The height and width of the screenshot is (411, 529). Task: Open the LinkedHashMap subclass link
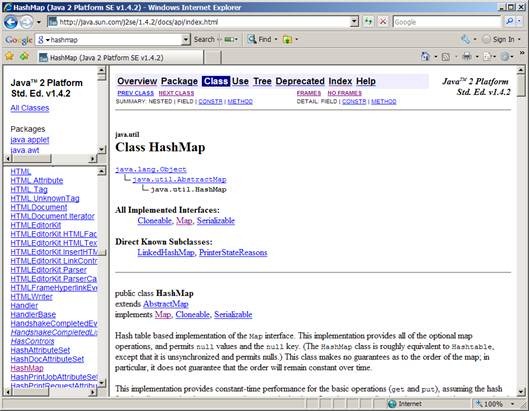pos(166,252)
